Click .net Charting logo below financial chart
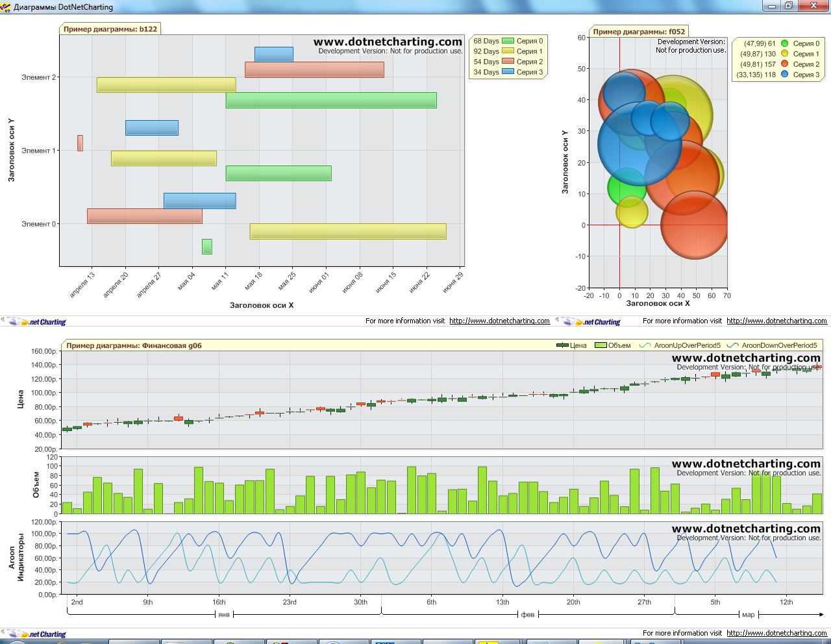Viewport: 831px width, 644px height. point(34,634)
